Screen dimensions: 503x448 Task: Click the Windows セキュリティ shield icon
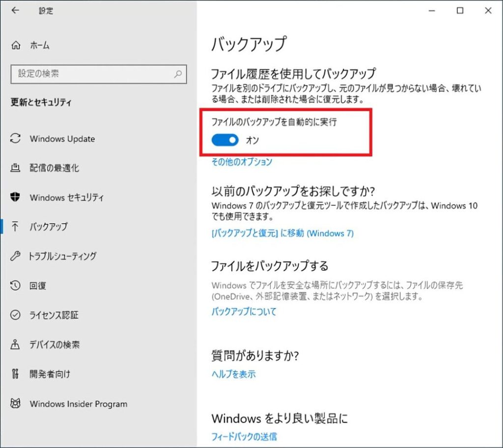[x=16, y=197]
